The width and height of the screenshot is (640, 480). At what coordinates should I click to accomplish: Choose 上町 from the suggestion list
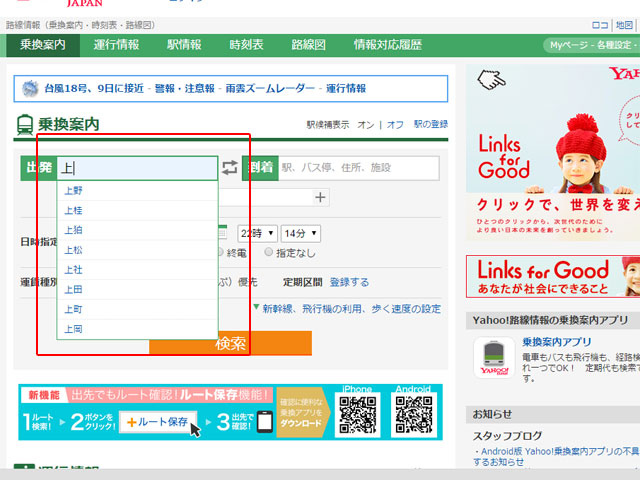[137, 309]
